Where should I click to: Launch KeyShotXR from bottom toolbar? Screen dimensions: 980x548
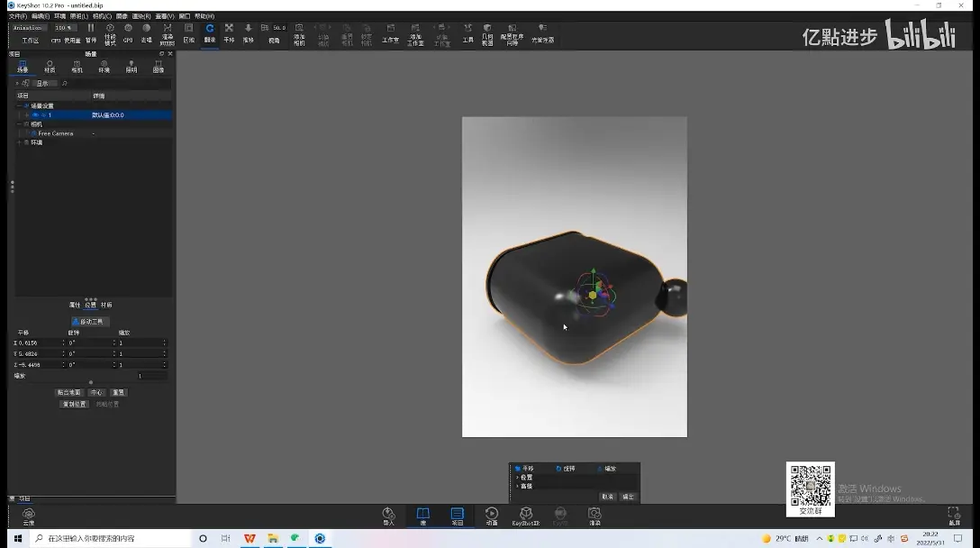coord(526,516)
